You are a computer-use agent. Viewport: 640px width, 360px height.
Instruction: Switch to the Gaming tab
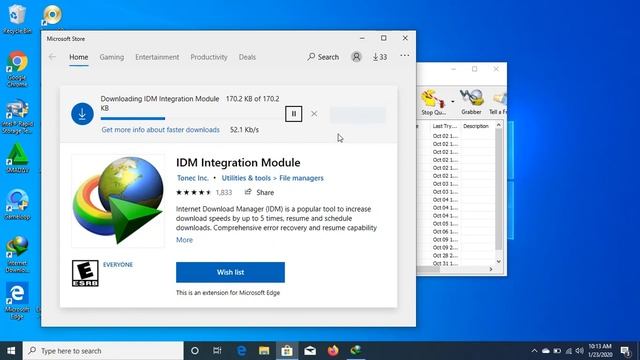(112, 57)
